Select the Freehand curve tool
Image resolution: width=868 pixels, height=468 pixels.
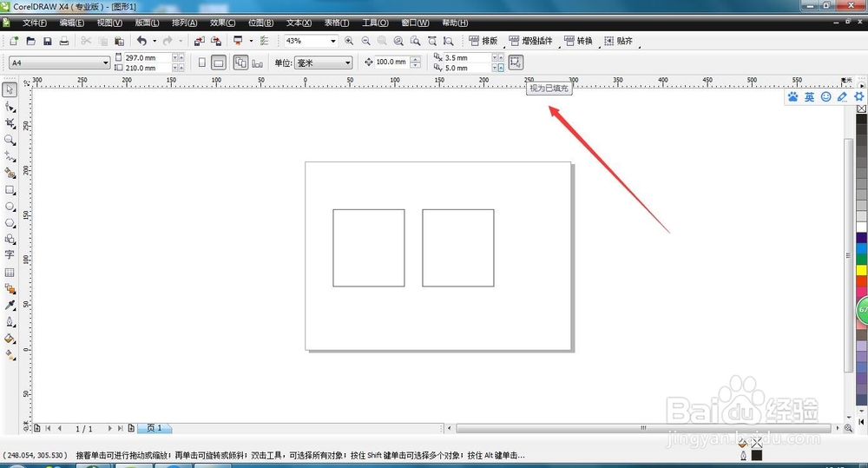[x=10, y=156]
